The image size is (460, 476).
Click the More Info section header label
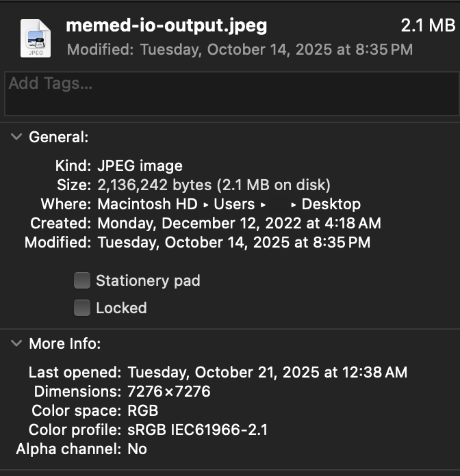click(x=64, y=344)
